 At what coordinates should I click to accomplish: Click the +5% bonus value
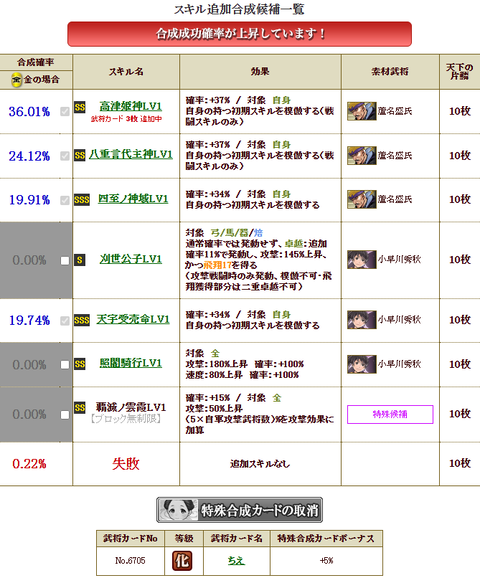(x=326, y=561)
